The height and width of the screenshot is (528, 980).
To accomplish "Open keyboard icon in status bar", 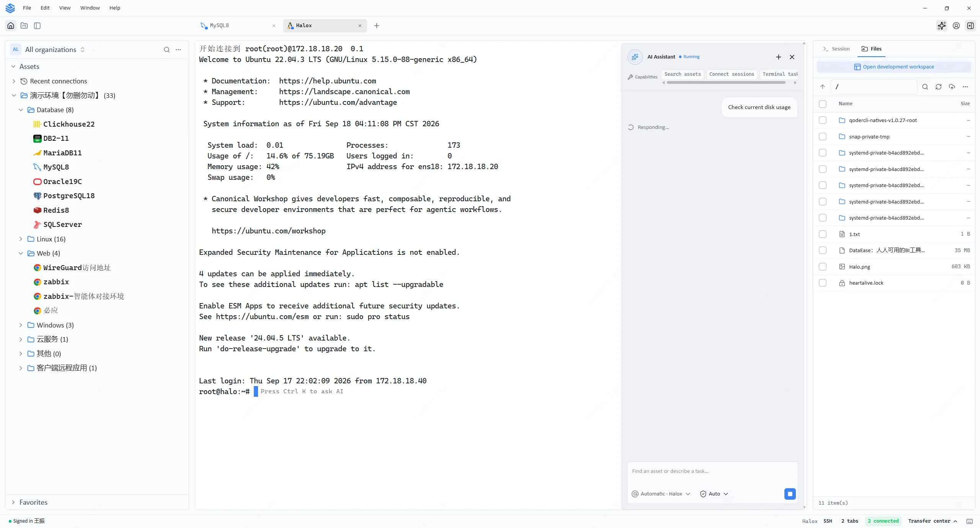I will [970, 521].
